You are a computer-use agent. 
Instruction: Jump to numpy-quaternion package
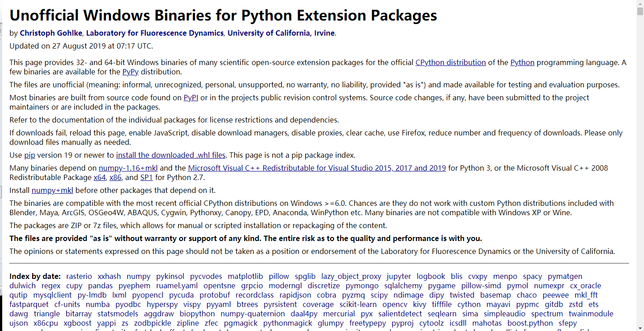coord(253,314)
